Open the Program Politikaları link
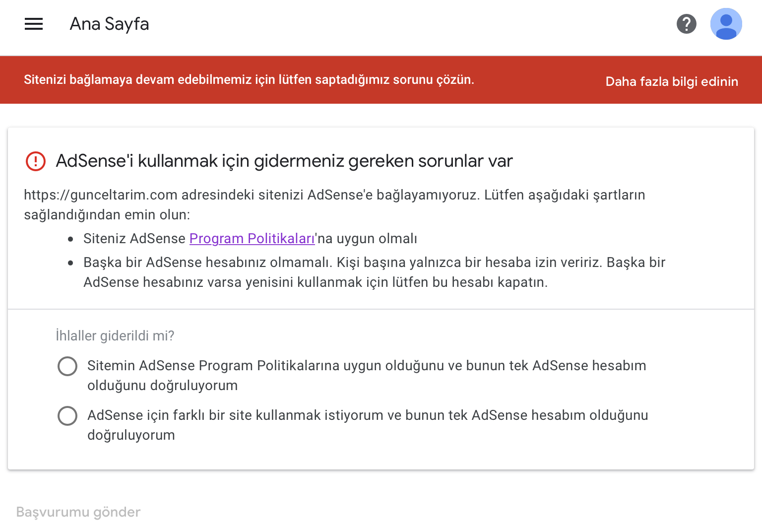This screenshot has width=762, height=532. [252, 239]
